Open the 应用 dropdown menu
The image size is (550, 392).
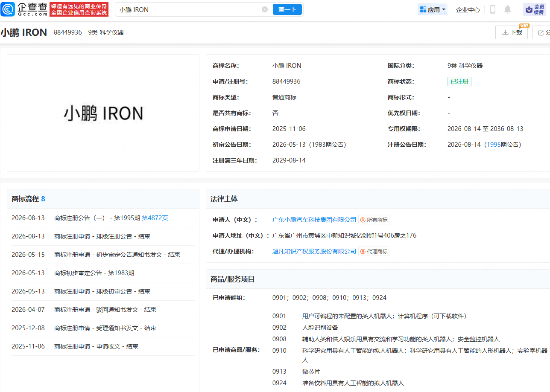pos(433,9)
